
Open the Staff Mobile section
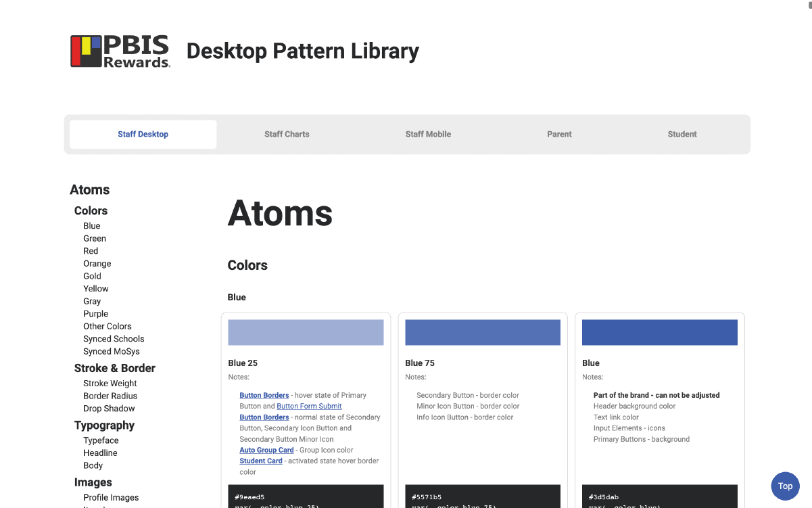point(428,134)
